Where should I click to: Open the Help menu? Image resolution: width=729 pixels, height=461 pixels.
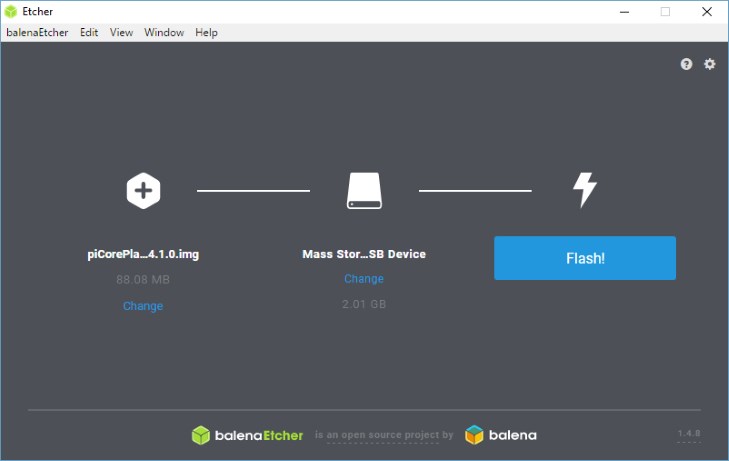[x=206, y=33]
